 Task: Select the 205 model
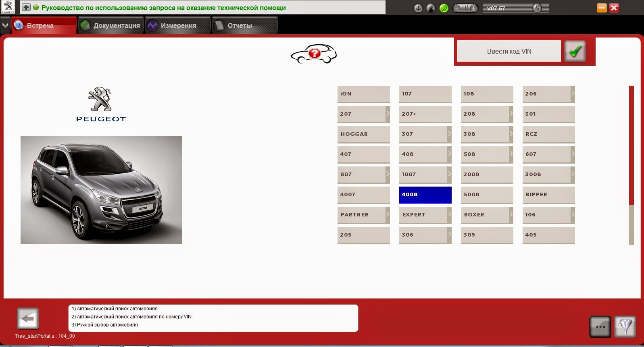(x=364, y=235)
